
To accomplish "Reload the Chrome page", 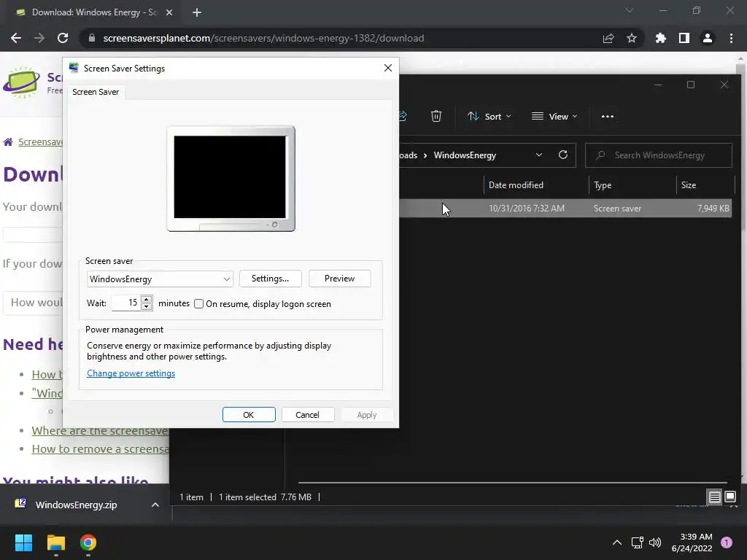I will [63, 38].
